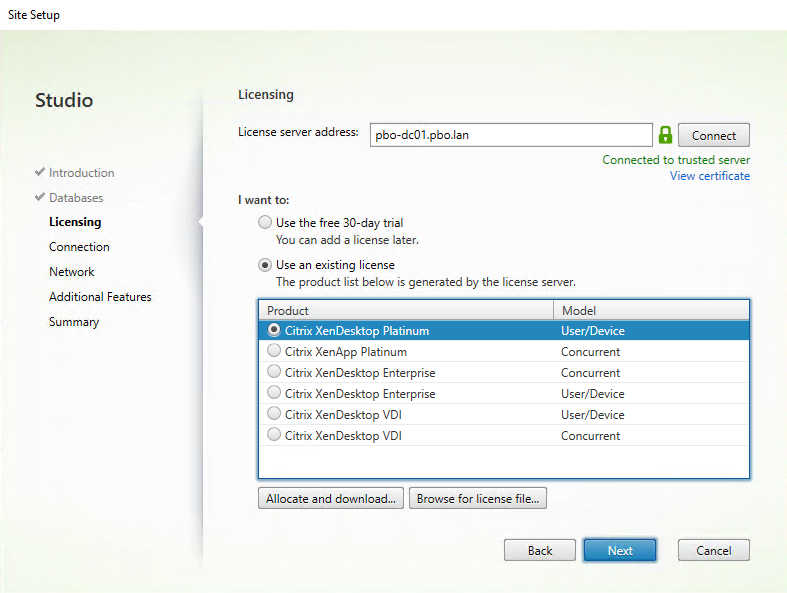Image resolution: width=787 pixels, height=593 pixels.
Task: Click Citrix XenDesktop Platinum product name
Action: 357,330
